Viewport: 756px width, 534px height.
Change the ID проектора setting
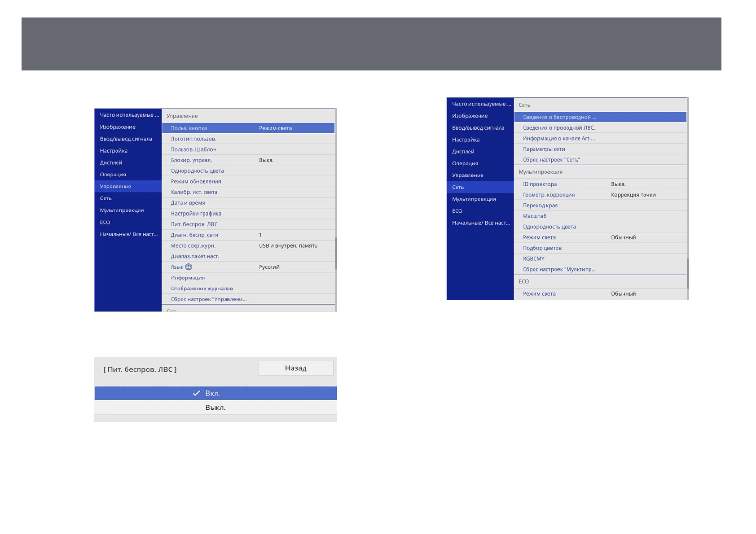point(600,184)
